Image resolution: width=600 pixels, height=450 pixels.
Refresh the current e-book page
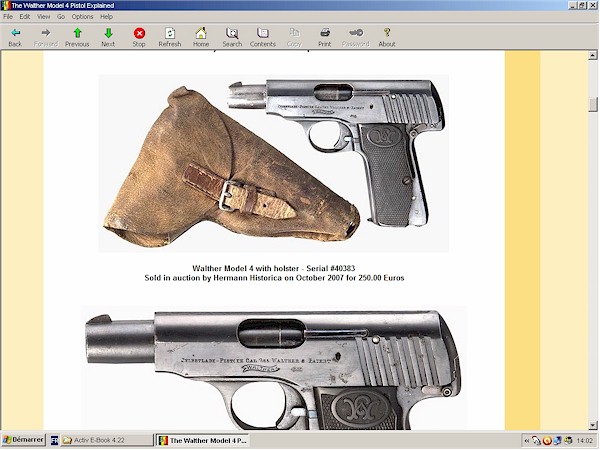170,38
